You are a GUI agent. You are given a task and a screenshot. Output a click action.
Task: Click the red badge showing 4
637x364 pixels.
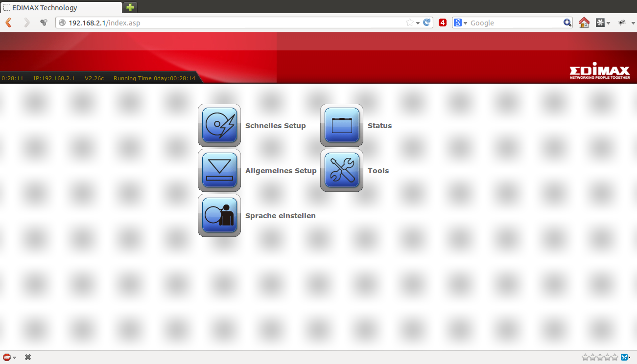pos(443,23)
